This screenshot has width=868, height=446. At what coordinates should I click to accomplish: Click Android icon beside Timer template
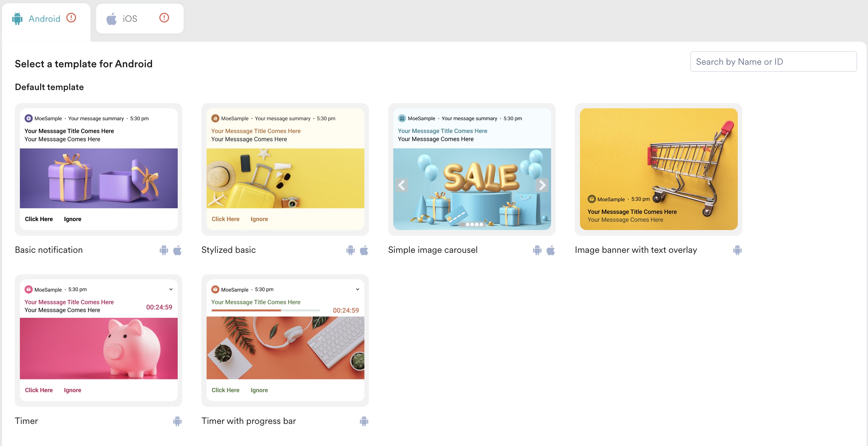coord(177,421)
